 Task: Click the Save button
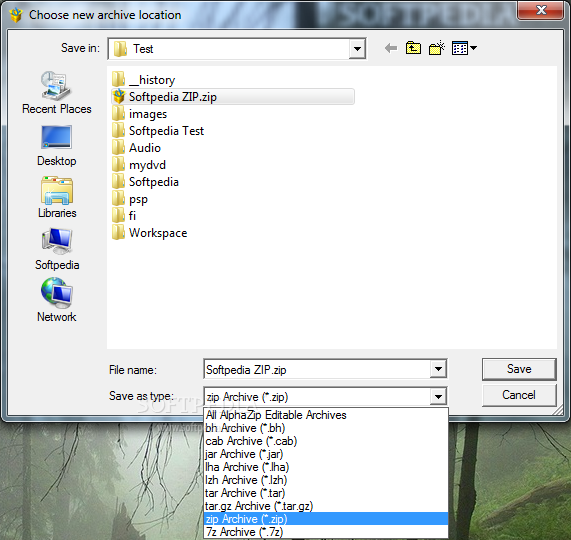(x=519, y=369)
